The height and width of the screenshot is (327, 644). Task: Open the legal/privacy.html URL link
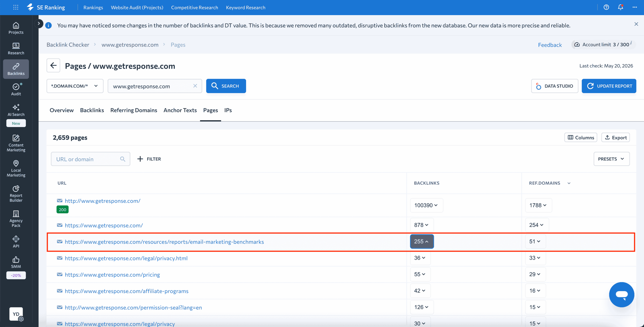pyautogui.click(x=126, y=258)
